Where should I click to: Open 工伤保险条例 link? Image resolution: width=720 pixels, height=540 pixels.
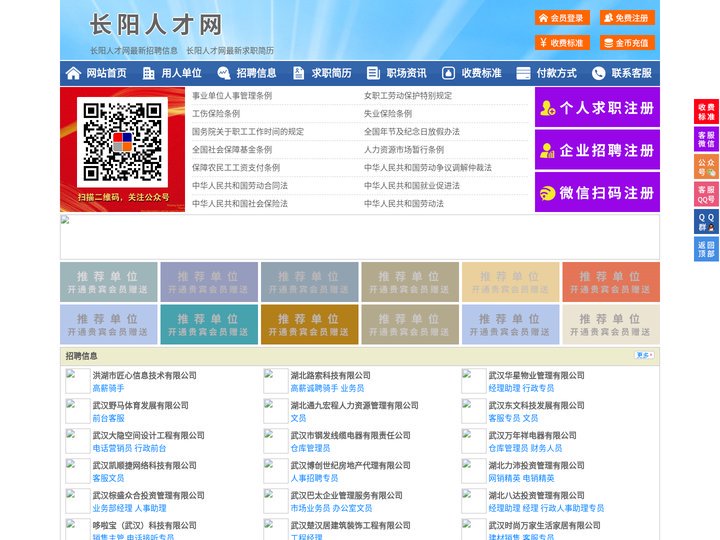point(216,113)
